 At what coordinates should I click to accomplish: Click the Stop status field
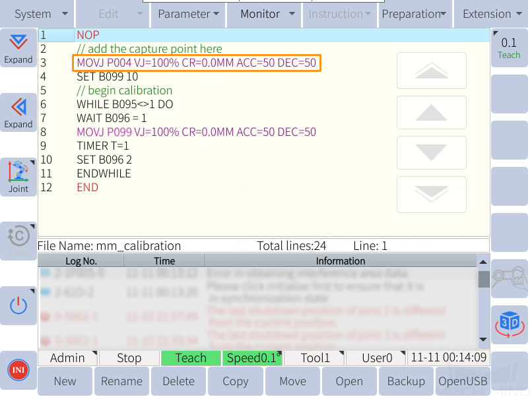tap(129, 358)
